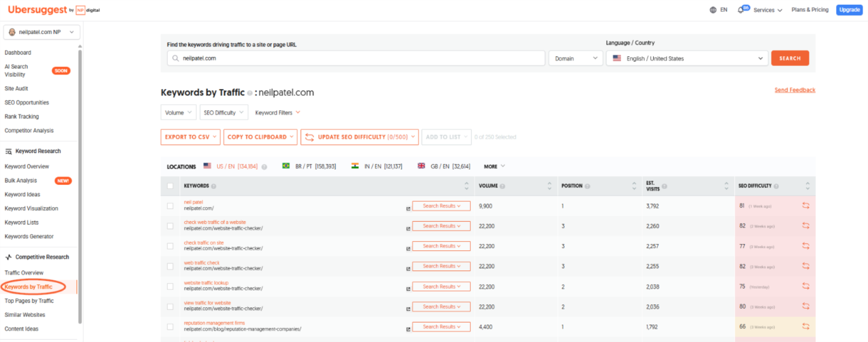868x342 pixels.
Task: Open Copy to Clipboard dropdown
Action: tap(261, 137)
